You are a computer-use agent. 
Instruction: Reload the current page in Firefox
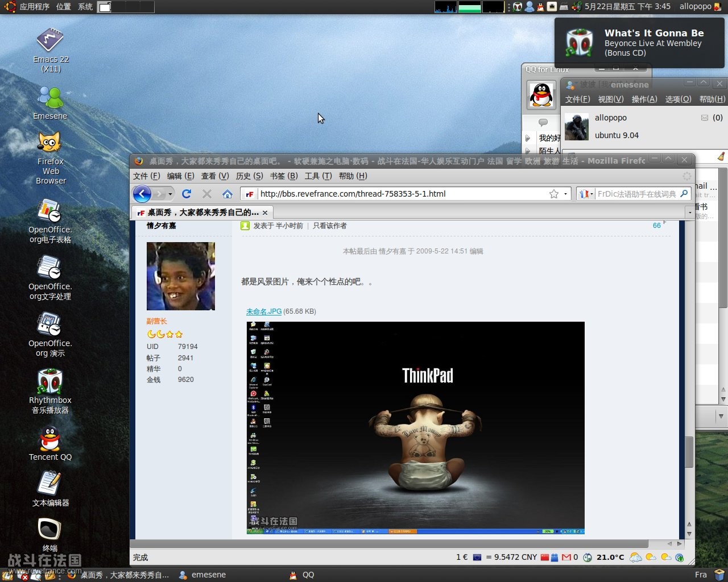pyautogui.click(x=187, y=194)
